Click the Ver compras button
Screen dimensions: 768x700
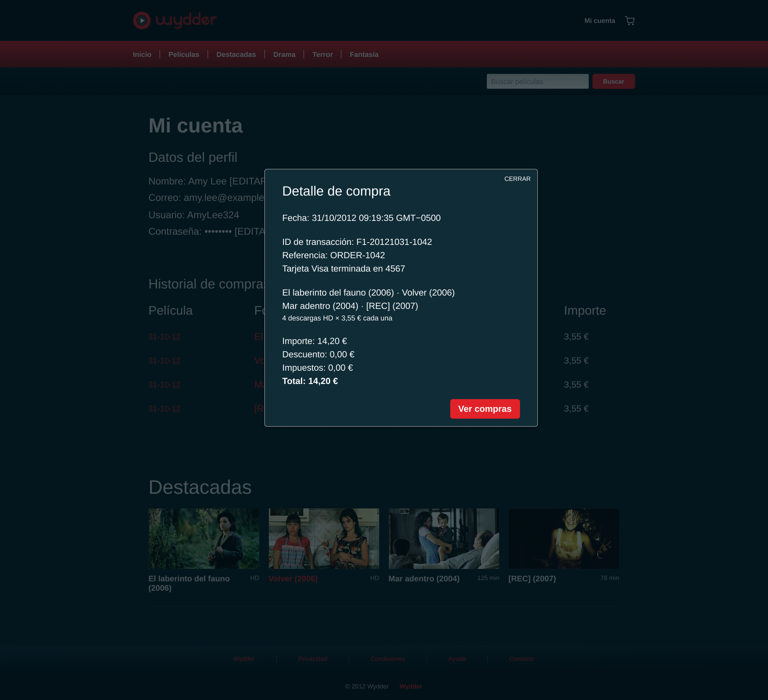click(x=485, y=409)
